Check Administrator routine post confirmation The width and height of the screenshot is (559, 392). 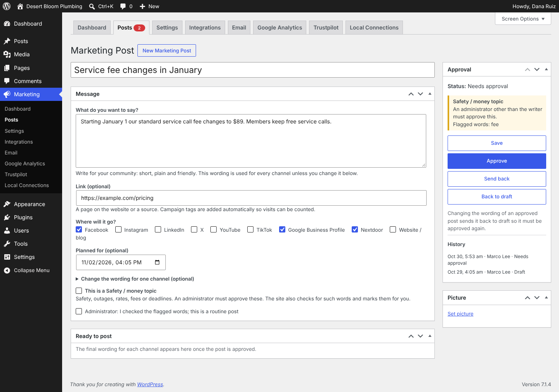(79, 311)
